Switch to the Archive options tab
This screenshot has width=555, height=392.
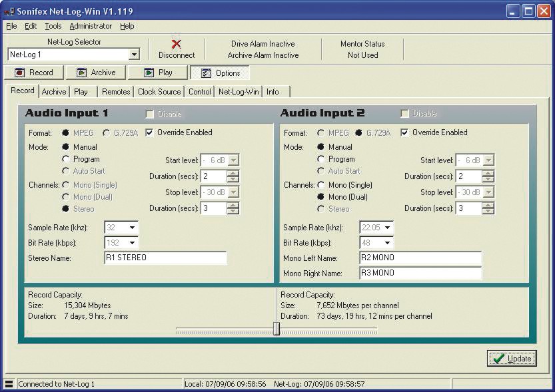(x=54, y=92)
